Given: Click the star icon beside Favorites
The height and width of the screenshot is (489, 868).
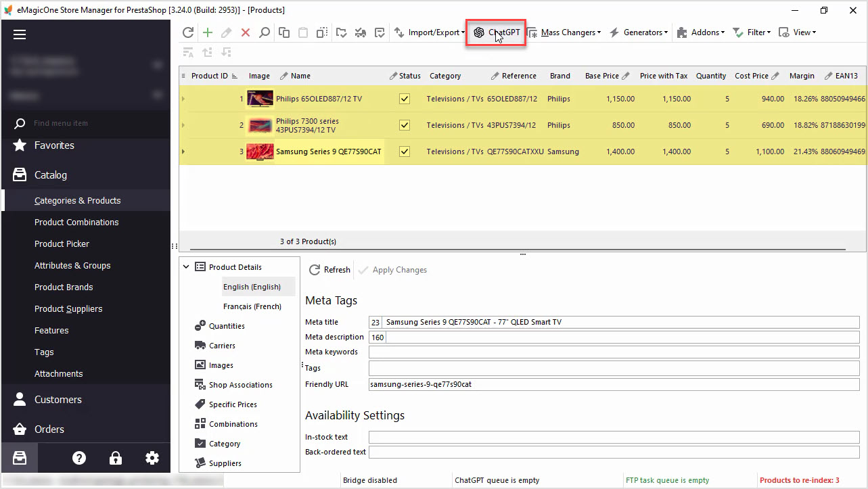Looking at the screenshot, I should tap(20, 145).
